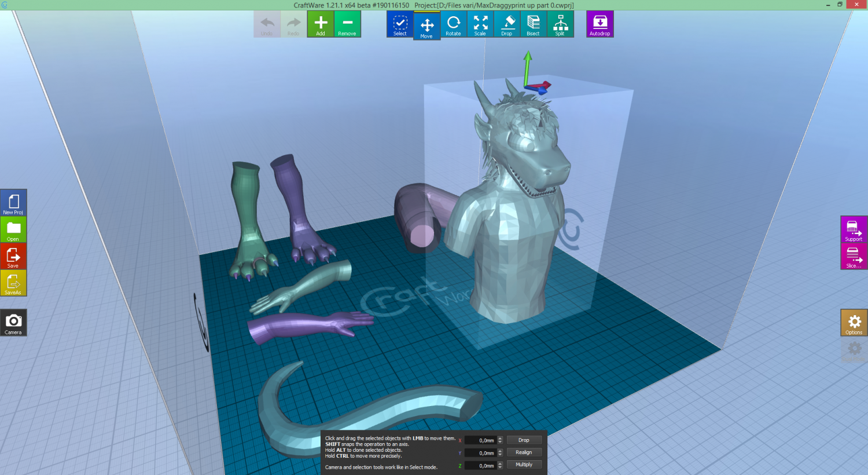Select the Rotate tool

pos(453,24)
